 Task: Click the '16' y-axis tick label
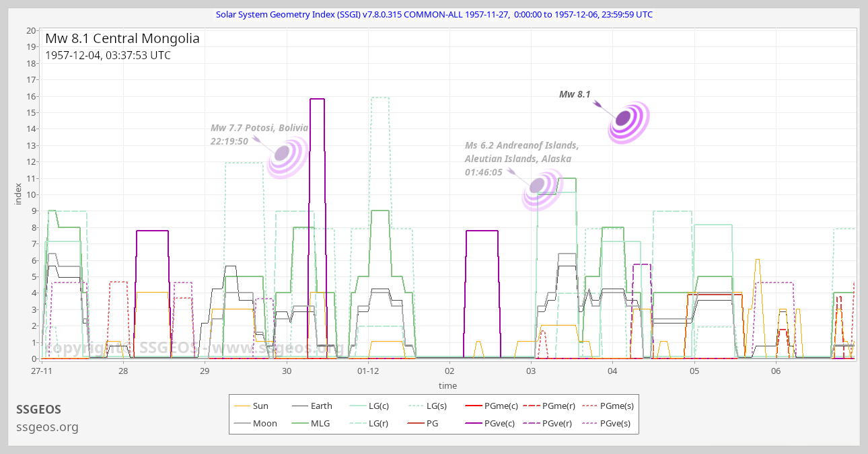point(31,96)
